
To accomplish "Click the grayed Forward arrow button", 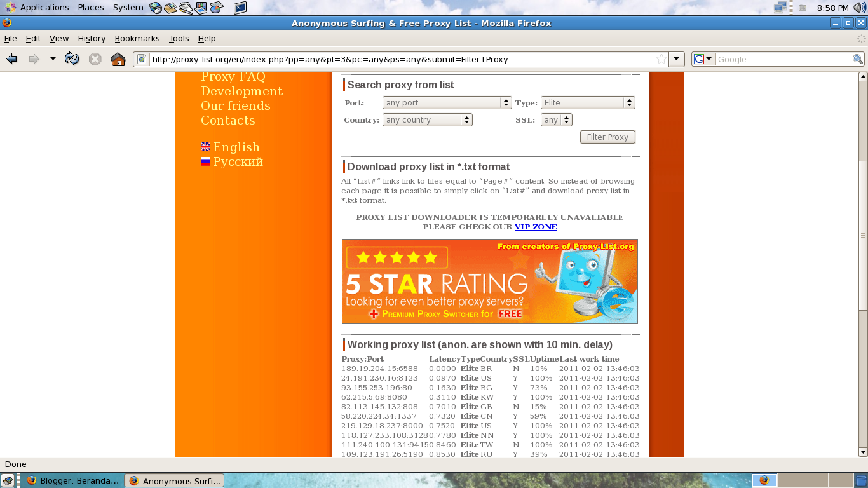I will pyautogui.click(x=34, y=59).
